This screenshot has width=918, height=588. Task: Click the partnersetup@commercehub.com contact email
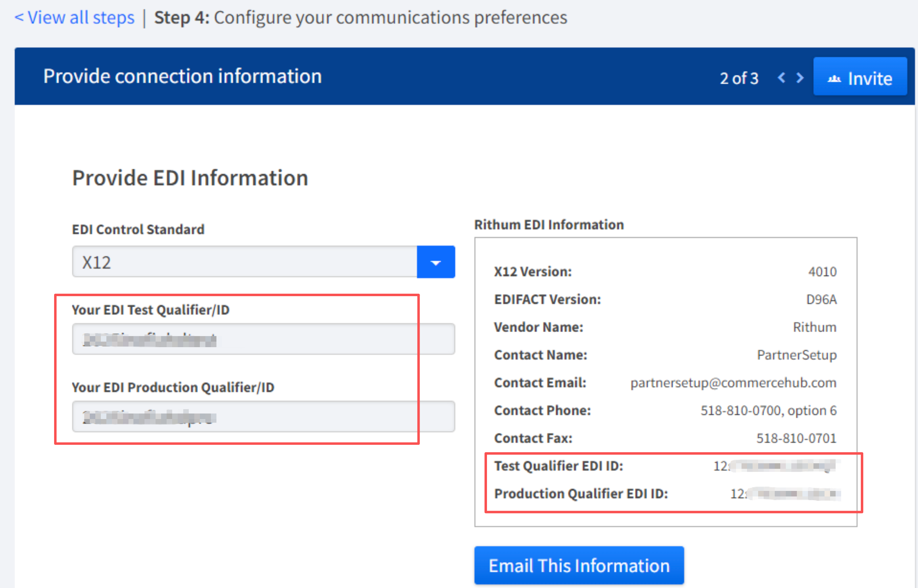coord(733,382)
